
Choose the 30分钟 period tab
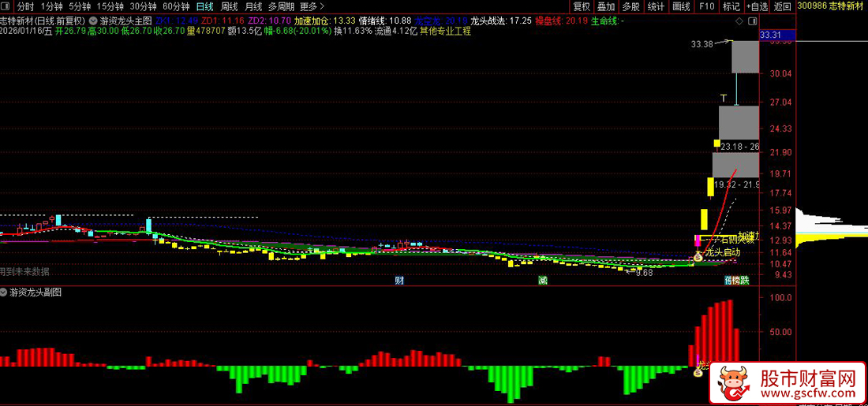click(x=144, y=6)
